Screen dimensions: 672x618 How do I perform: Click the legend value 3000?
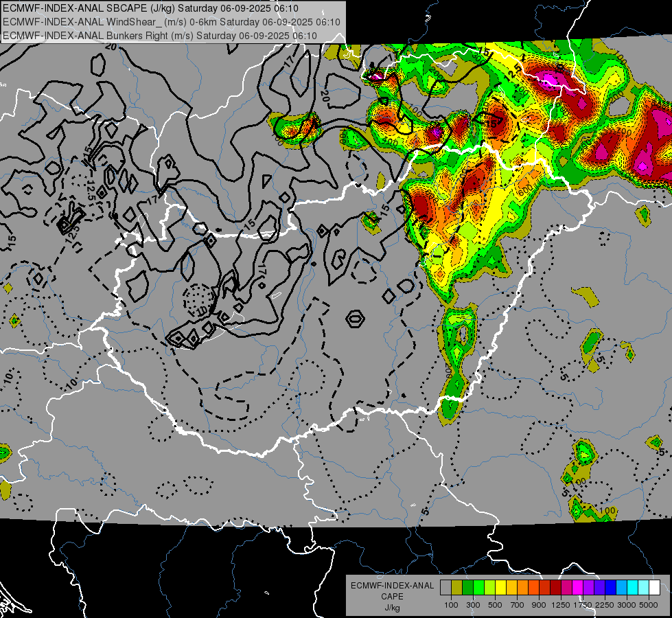pyautogui.click(x=627, y=605)
